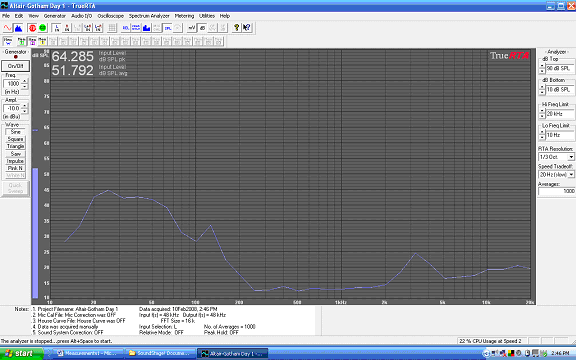Increase the generator Freq value with the stepper
Viewport: 576px width, 360px height.
pyautogui.click(x=25, y=81)
